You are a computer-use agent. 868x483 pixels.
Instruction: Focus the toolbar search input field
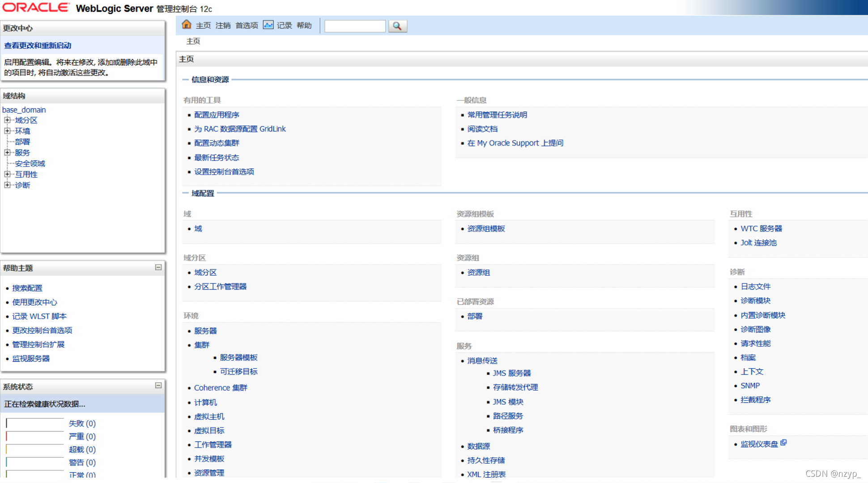click(355, 26)
